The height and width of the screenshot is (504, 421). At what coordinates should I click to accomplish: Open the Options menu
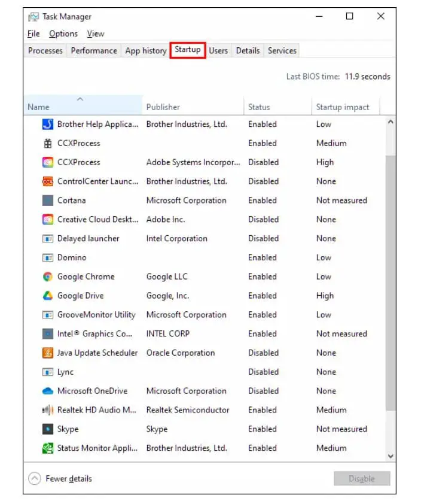63,34
